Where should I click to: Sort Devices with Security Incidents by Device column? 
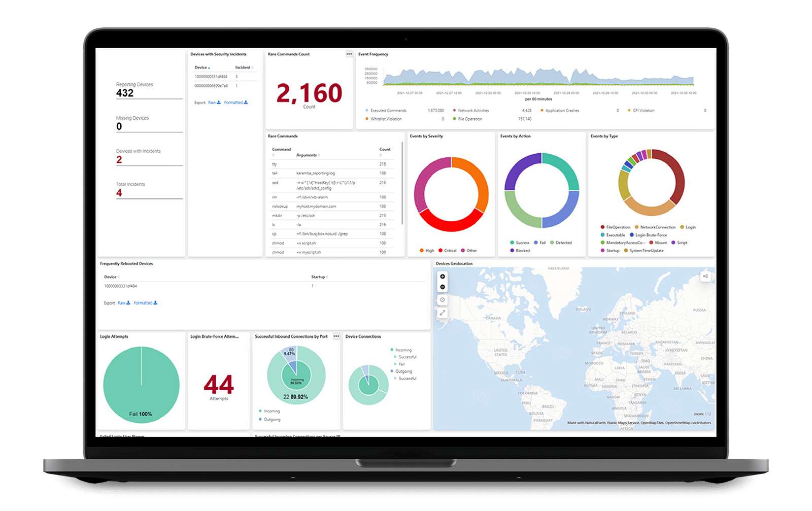click(202, 67)
